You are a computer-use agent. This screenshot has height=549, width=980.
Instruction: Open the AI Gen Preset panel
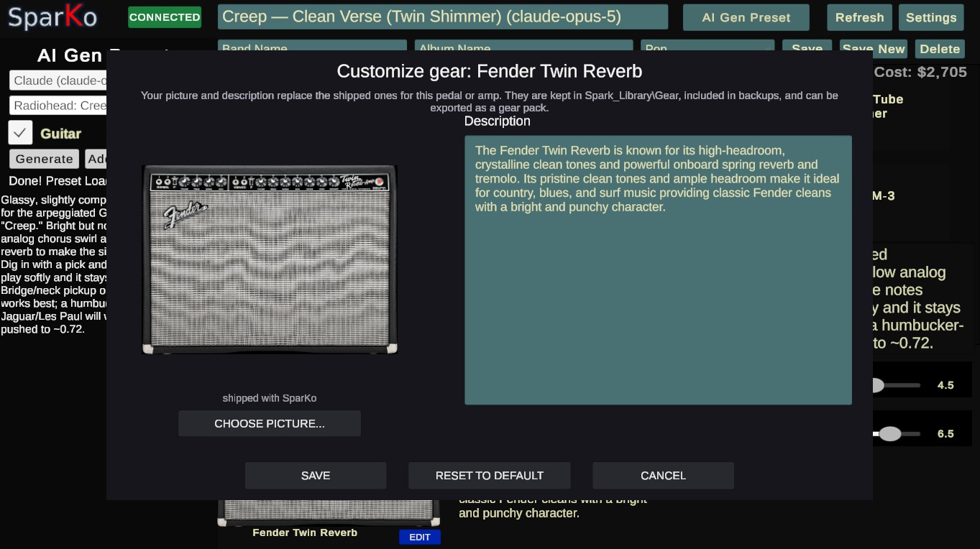coord(746,17)
